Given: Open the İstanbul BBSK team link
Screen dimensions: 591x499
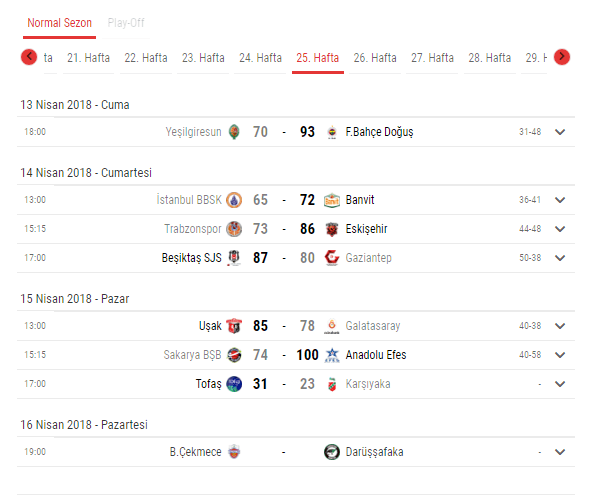Looking at the screenshot, I should tap(189, 200).
